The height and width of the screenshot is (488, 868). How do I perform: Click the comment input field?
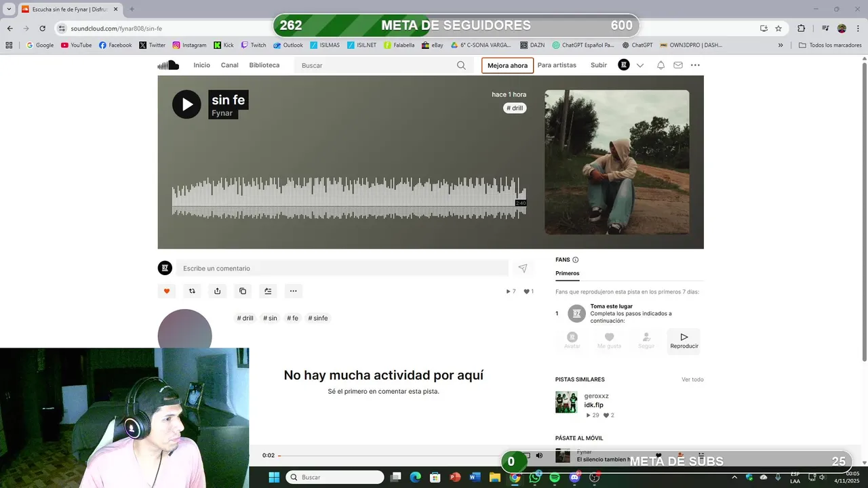click(342, 268)
